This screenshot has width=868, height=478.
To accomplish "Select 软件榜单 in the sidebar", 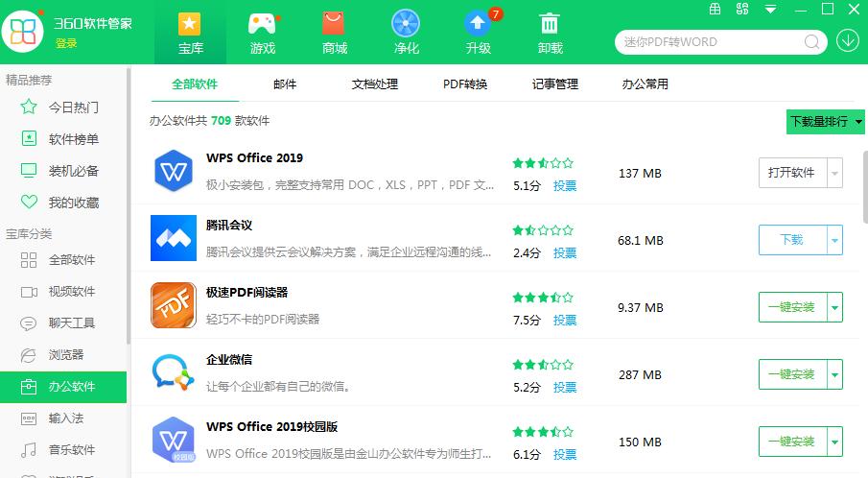I will [x=63, y=139].
